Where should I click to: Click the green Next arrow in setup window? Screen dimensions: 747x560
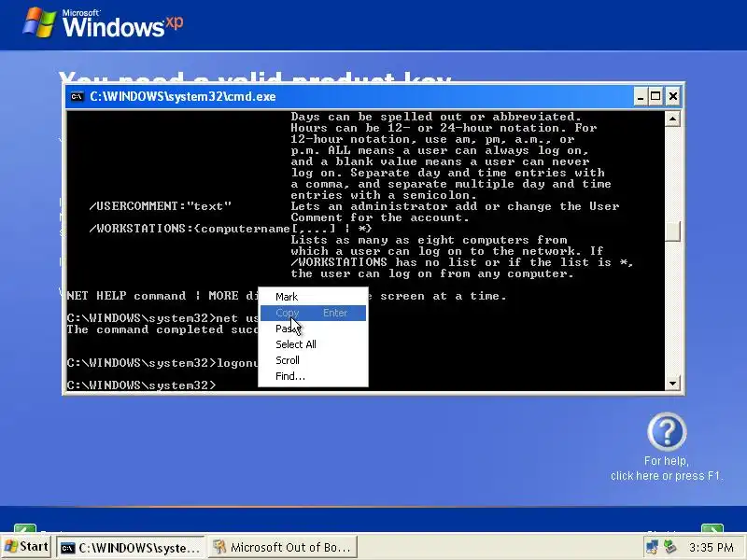coord(712,528)
